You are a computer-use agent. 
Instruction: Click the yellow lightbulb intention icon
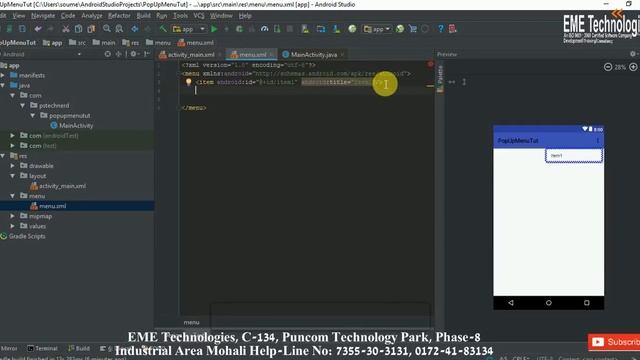click(188, 82)
